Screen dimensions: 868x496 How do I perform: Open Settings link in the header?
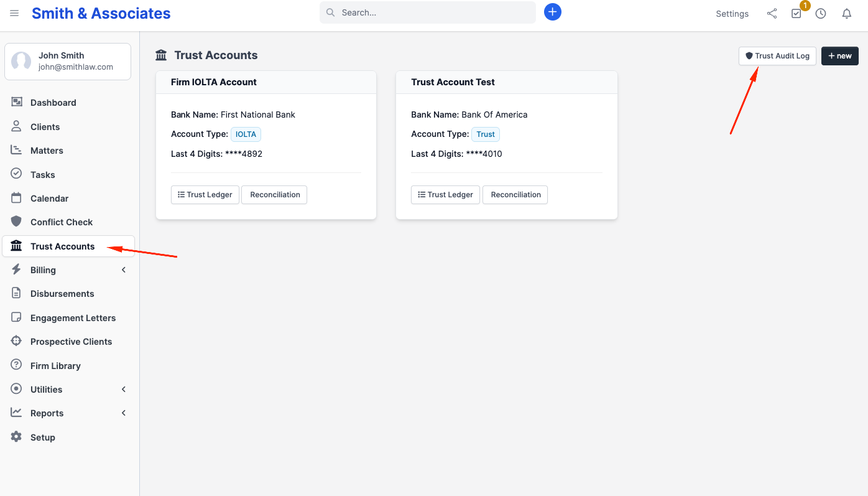[732, 14]
